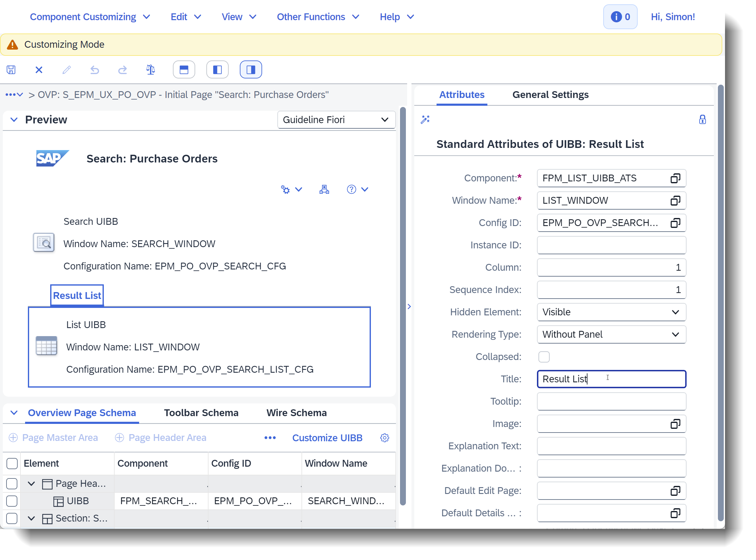Click the Redo arrow icon
The image size is (756, 560).
pos(122,70)
